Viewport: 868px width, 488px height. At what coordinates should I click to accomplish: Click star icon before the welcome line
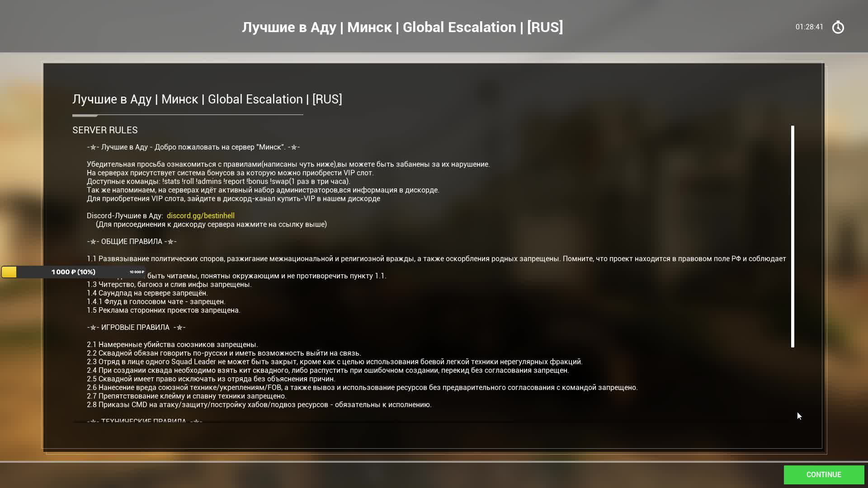coord(93,147)
